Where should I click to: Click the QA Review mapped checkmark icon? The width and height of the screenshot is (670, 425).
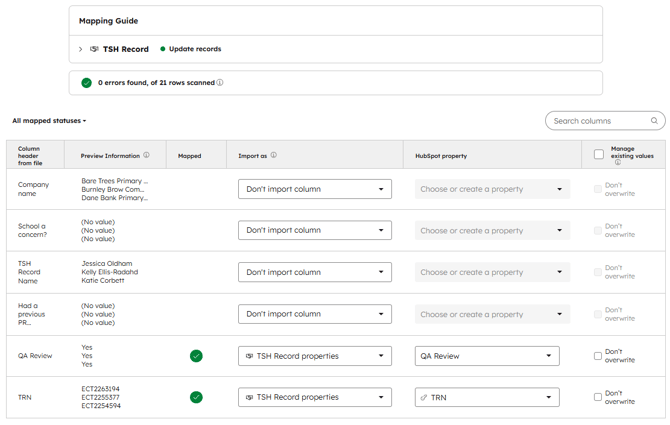coord(196,356)
